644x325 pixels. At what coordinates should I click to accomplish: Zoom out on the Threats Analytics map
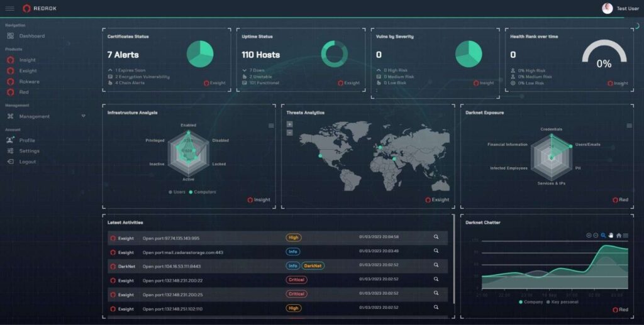point(289,133)
